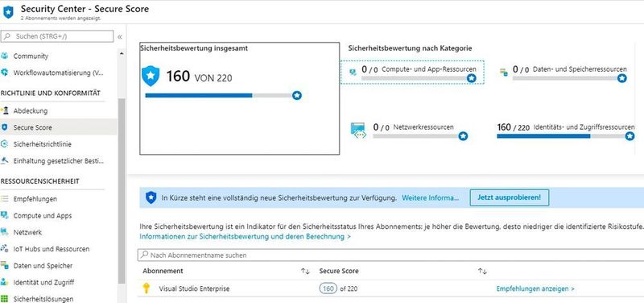The width and height of the screenshot is (644, 303).
Task: Click the gavel icon for Einhaltung gesetzlicher
Action: click(x=5, y=160)
